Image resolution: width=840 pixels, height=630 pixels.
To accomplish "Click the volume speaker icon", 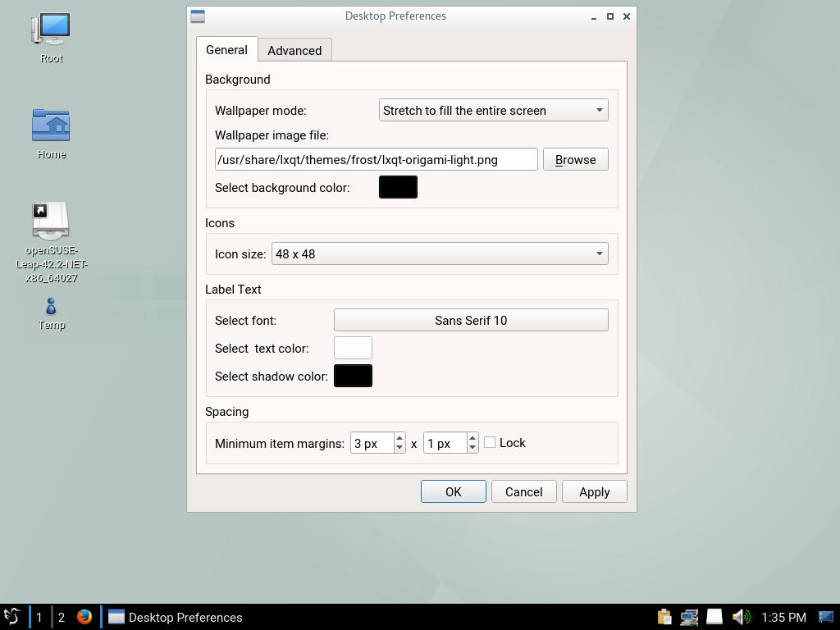I will click(x=740, y=617).
